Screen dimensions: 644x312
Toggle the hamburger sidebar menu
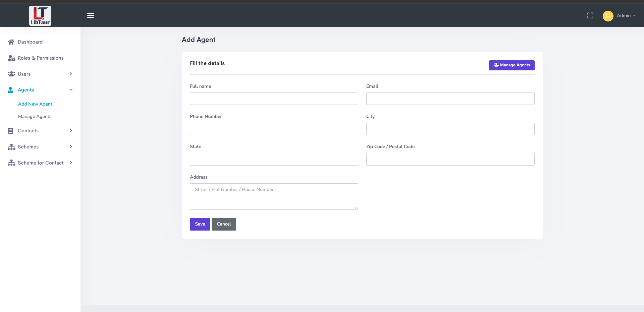coord(91,15)
